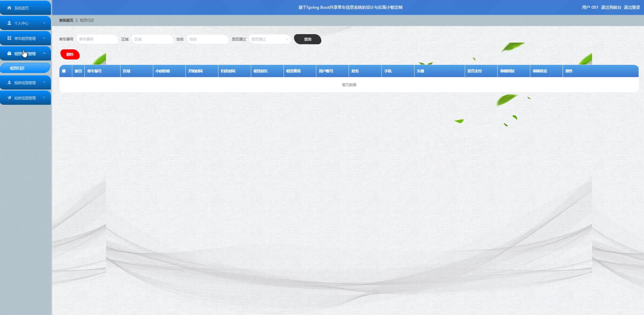Click the 租赁费用 column header

(300, 71)
